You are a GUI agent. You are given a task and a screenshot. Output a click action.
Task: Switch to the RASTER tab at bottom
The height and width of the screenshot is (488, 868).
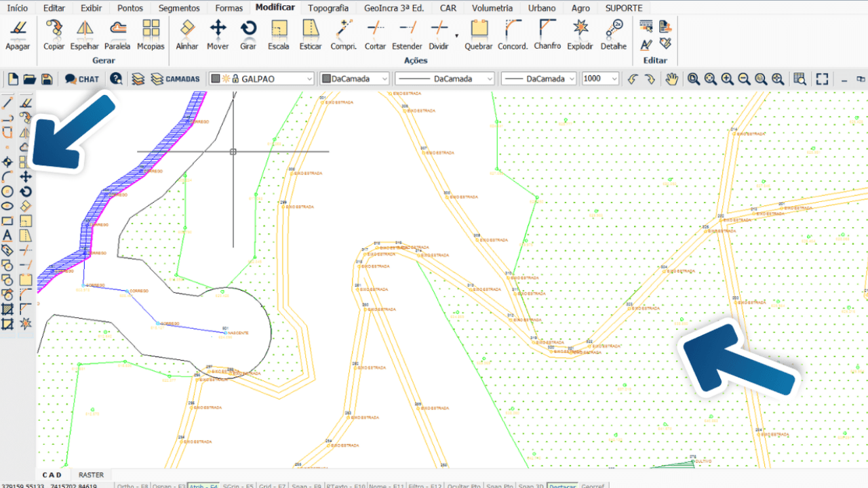point(91,475)
